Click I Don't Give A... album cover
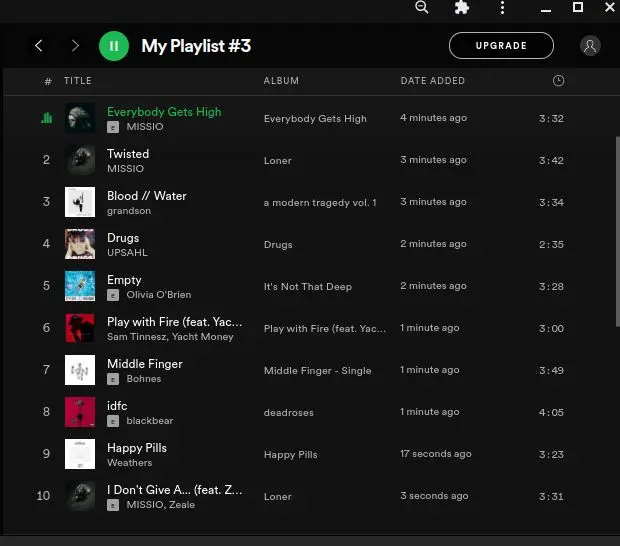The width and height of the screenshot is (620, 546). (80, 496)
